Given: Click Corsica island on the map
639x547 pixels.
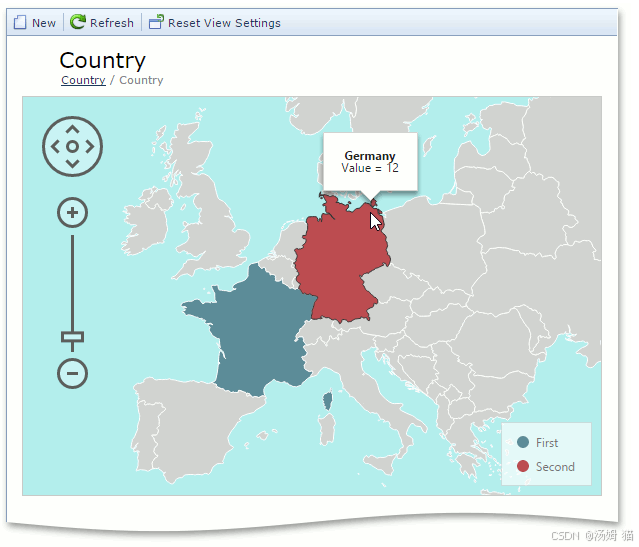Looking at the screenshot, I should (328, 401).
